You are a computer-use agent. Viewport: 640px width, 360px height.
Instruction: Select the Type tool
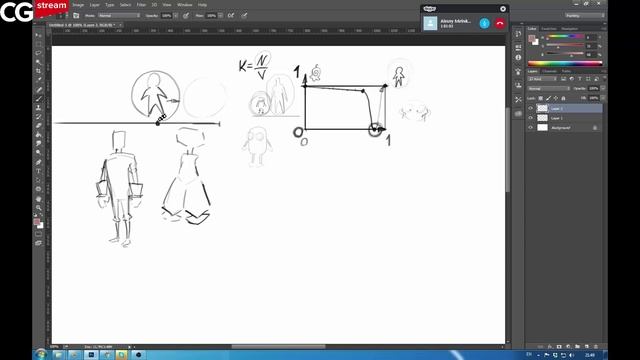(38, 171)
